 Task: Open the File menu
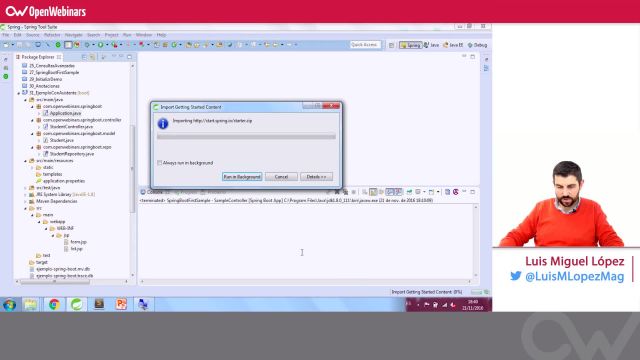pyautogui.click(x=6, y=35)
